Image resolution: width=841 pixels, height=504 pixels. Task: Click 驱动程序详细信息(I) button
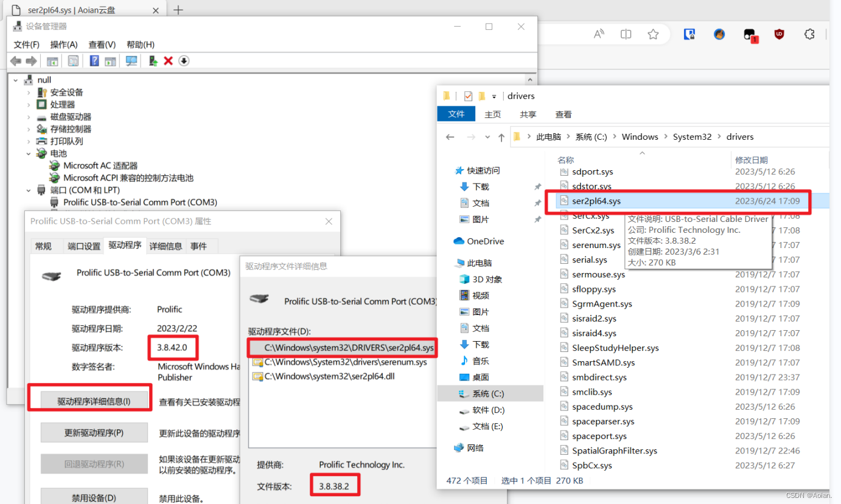(94, 401)
